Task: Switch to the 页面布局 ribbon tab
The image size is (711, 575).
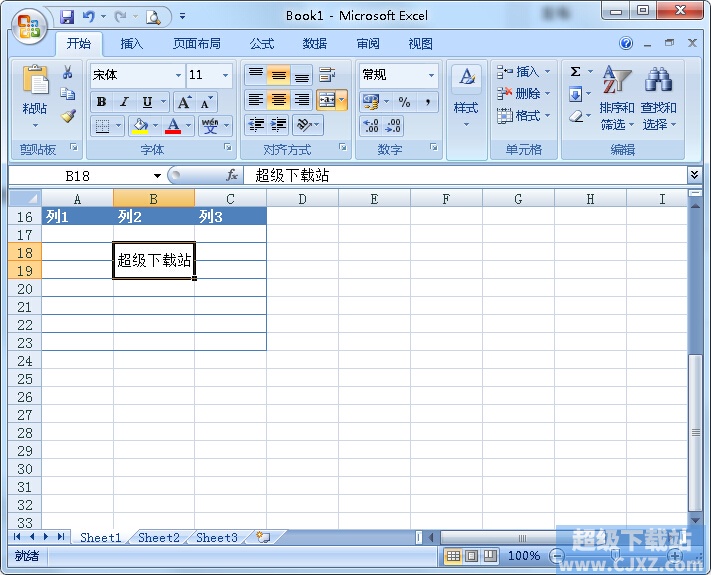Action: 197,44
